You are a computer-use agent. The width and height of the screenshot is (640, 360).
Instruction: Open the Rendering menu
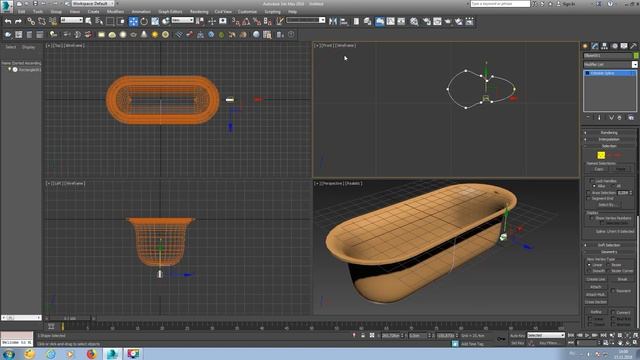click(199, 11)
